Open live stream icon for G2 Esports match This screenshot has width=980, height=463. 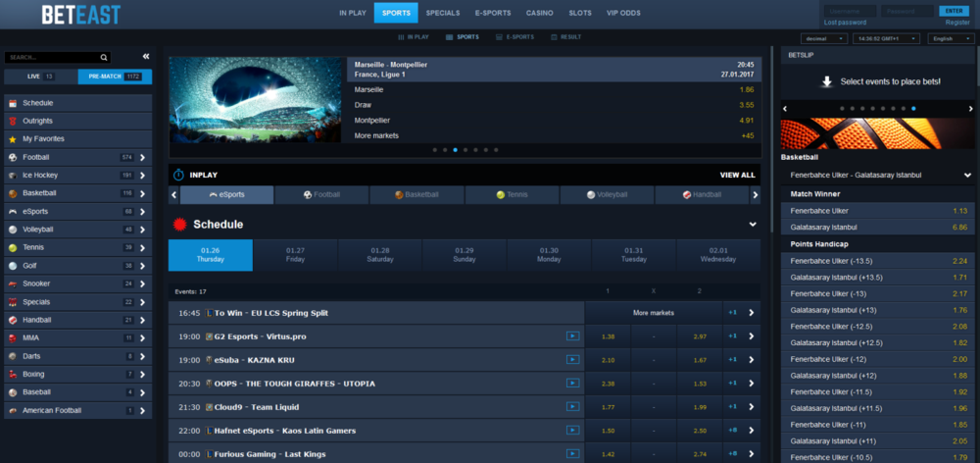(x=572, y=336)
